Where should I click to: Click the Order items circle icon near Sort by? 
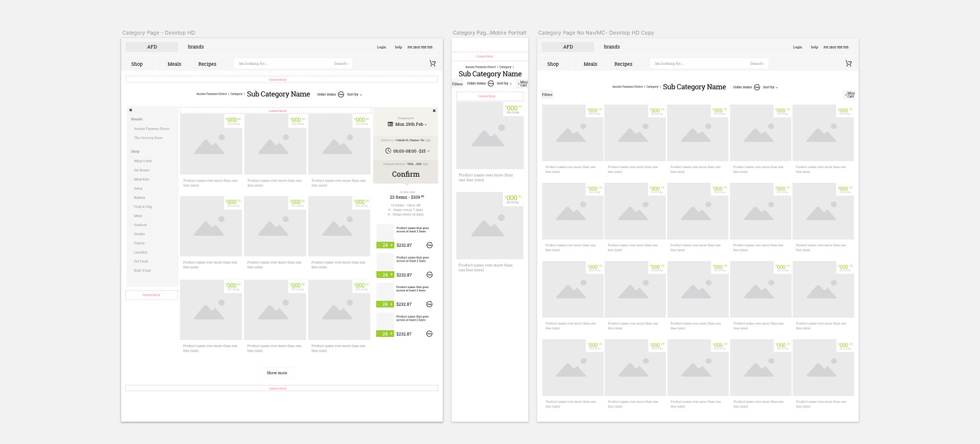(341, 94)
